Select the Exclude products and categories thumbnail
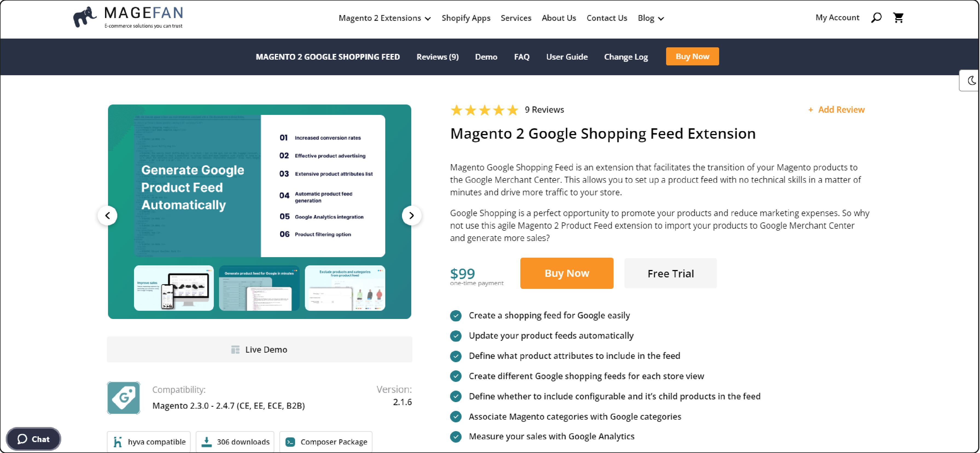The image size is (980, 453). coord(345,288)
